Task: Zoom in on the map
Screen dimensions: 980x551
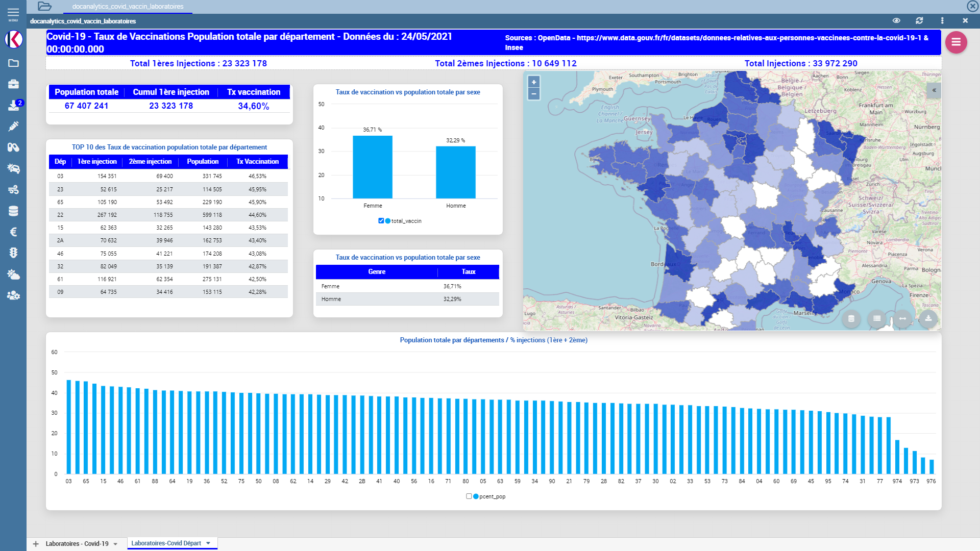Action: (534, 82)
